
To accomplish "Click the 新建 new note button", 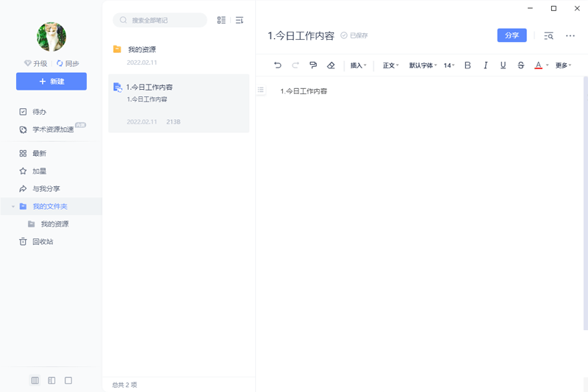I will (x=51, y=81).
